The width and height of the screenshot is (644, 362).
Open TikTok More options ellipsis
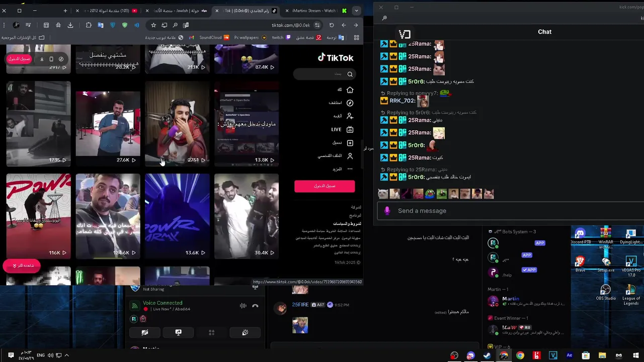click(350, 169)
